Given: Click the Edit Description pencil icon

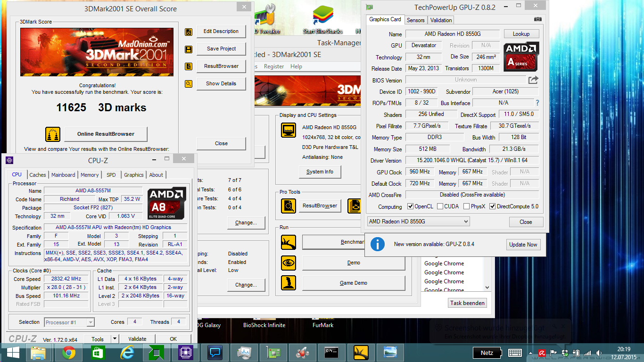Looking at the screenshot, I should 189,32.
